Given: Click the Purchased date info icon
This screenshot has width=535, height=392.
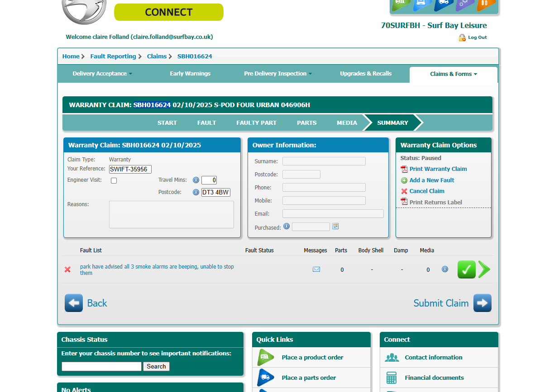Looking at the screenshot, I should (287, 226).
